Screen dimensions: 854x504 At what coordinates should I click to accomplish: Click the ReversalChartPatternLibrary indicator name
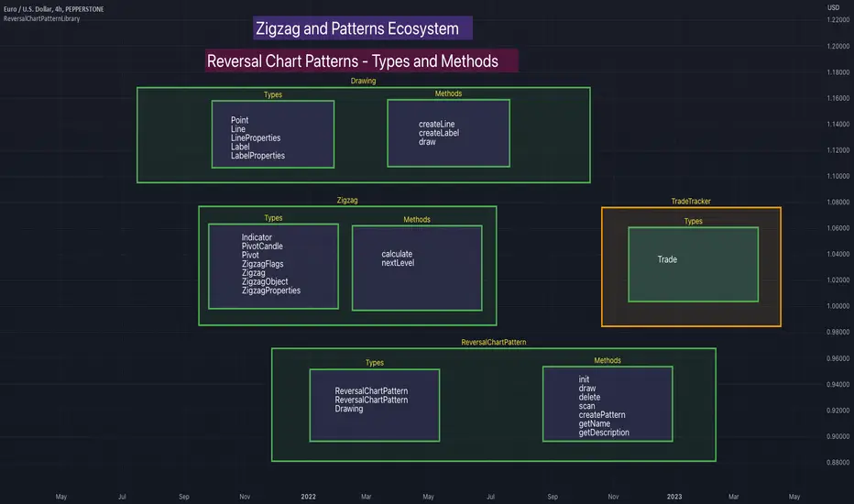42,18
